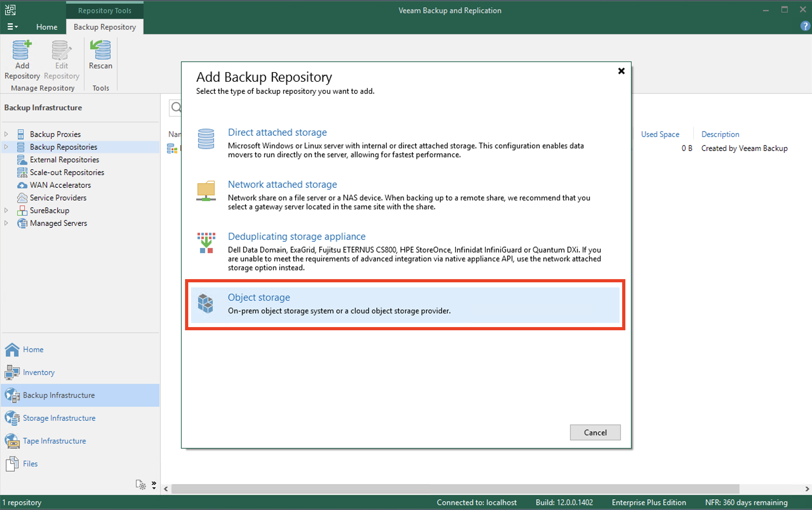Click the Network attached storage folder icon
The height and width of the screenshot is (510, 812).
[206, 191]
